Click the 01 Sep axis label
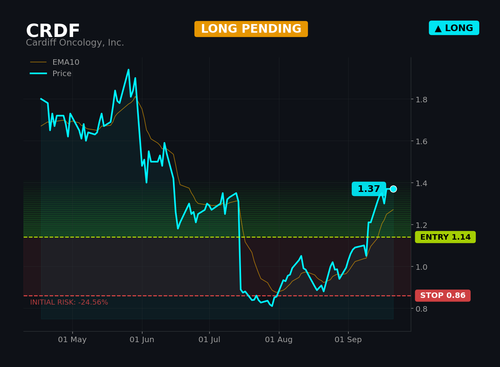Viewport: 500px width, 367px height. click(348, 340)
